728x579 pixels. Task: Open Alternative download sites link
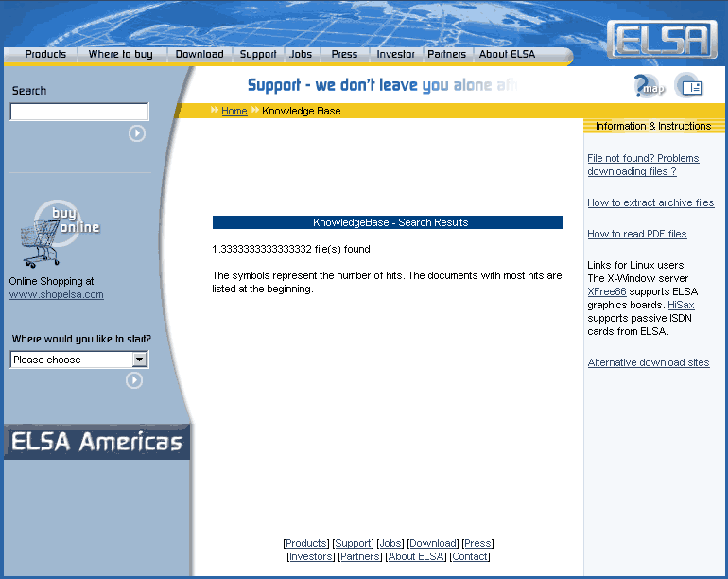648,362
